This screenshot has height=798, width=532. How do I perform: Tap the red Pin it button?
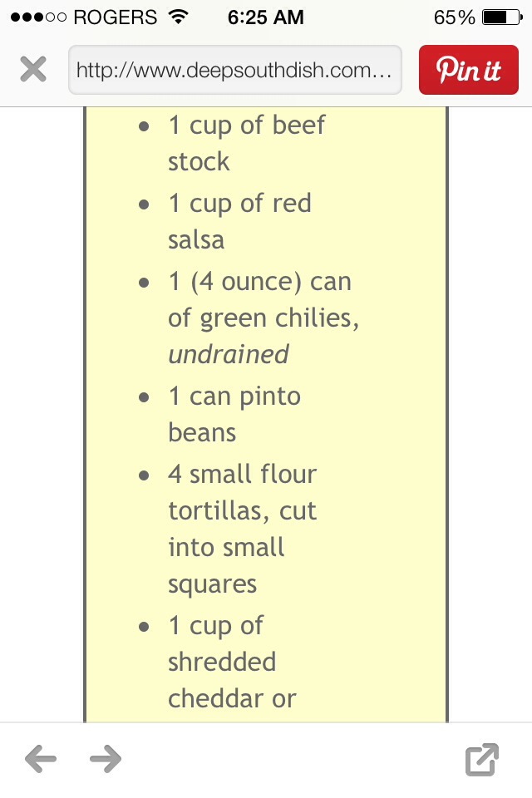click(x=468, y=70)
